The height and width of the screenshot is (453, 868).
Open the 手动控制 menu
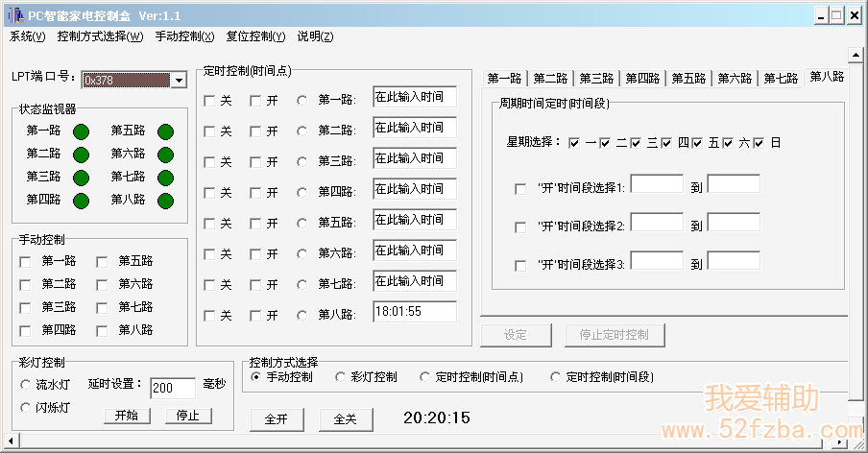click(x=184, y=36)
